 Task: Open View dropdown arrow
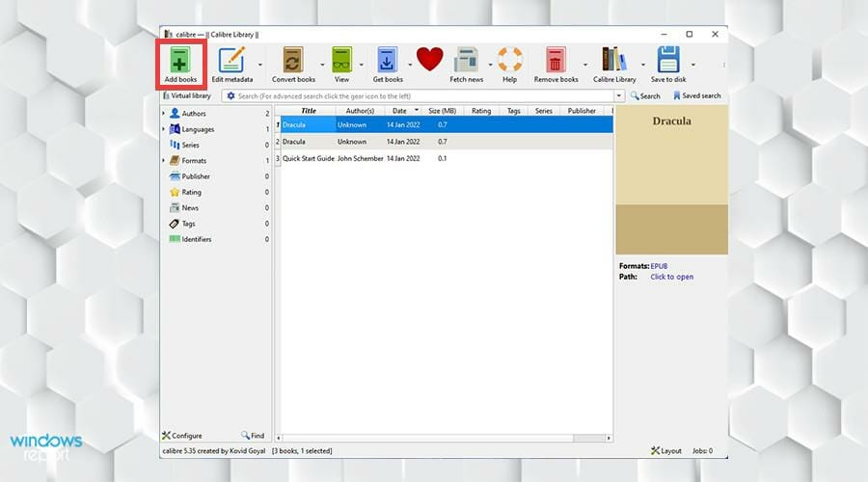pos(362,65)
